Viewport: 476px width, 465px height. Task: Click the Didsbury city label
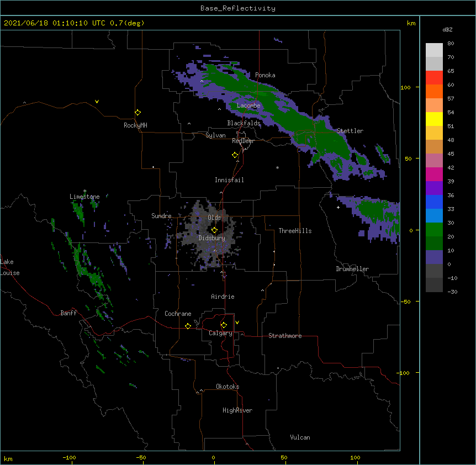(x=212, y=238)
